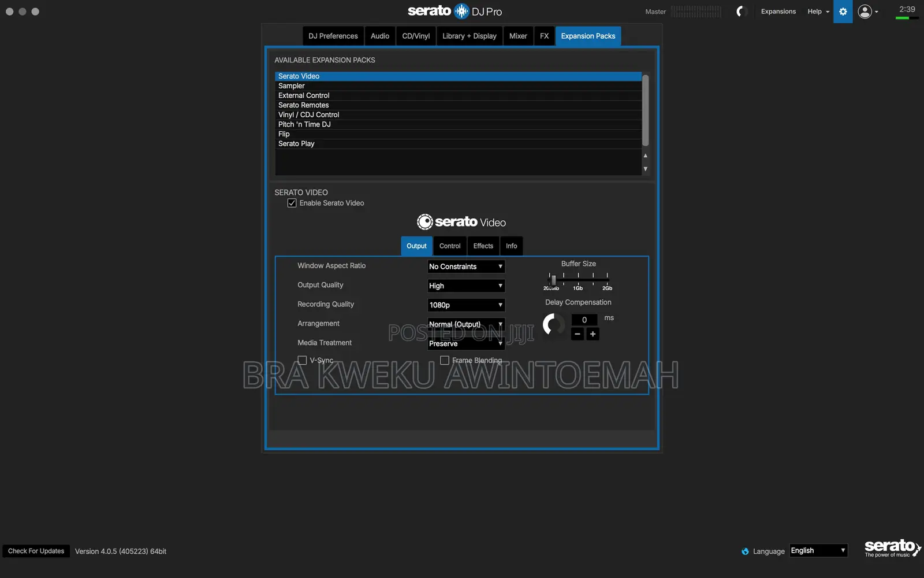Open Output Quality dropdown
Viewport: 924px width, 578px height.
[466, 286]
